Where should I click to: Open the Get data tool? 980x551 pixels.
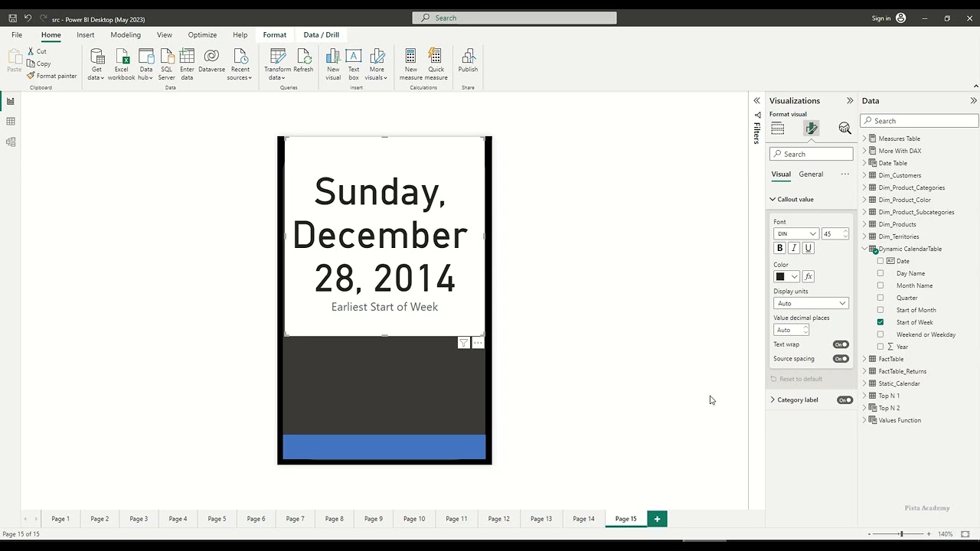pyautogui.click(x=96, y=64)
